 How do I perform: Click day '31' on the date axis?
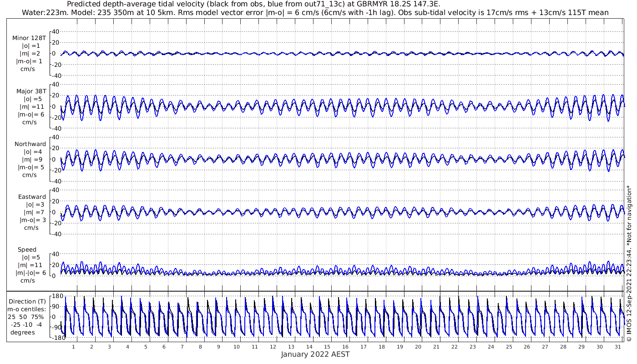pos(617,347)
